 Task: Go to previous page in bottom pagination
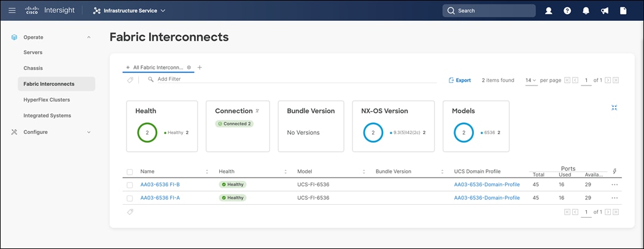(575, 212)
